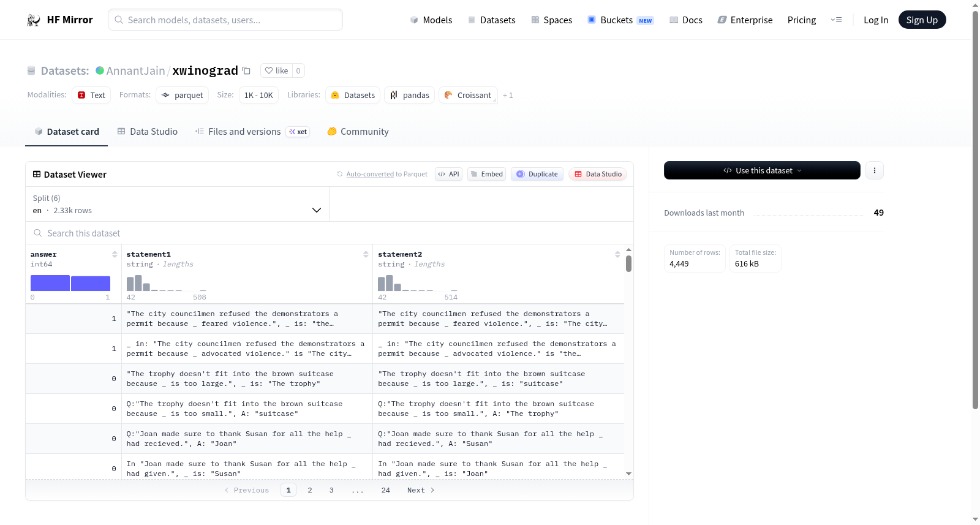Click the 'Q:"Joan made sure' statement1 cell

tap(247, 439)
